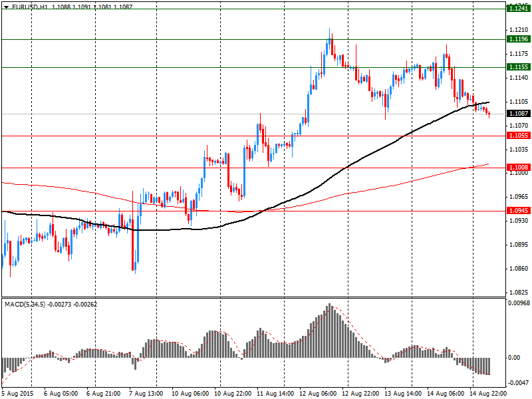Click the 14 Aug 06:00 time axis label
This screenshot has width=532, height=399.
pos(446,394)
